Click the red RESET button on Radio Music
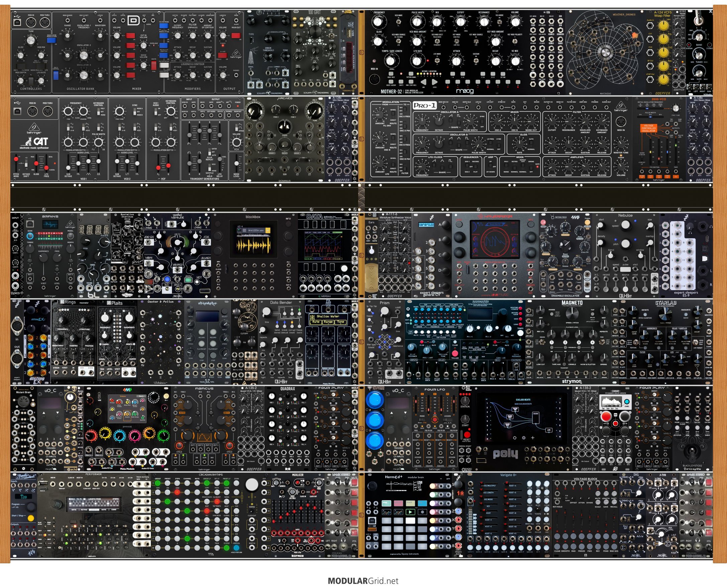Viewport: 727px width, 588px height. coord(467,435)
